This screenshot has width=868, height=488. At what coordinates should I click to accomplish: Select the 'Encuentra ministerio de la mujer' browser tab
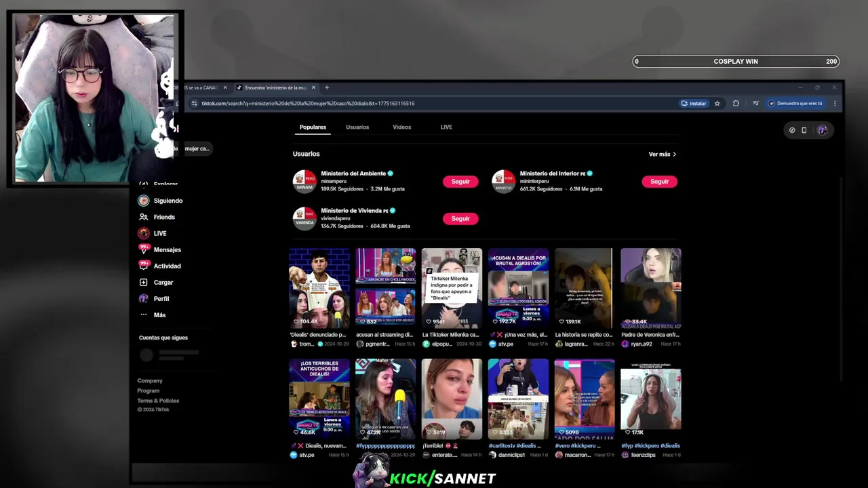(x=275, y=87)
